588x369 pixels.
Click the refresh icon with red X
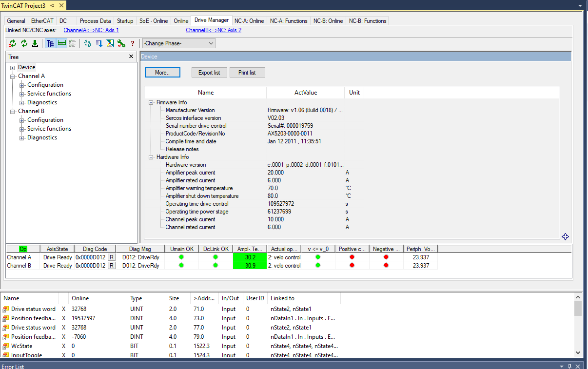click(x=13, y=43)
